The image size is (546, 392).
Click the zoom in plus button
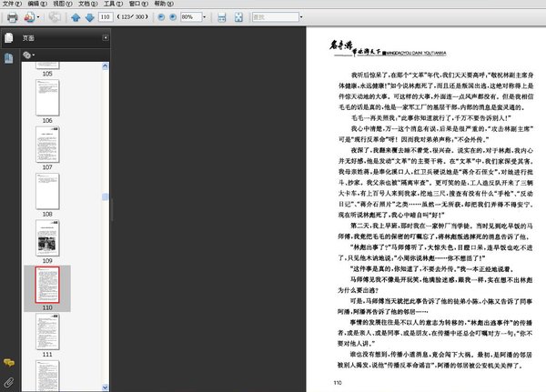(175, 17)
